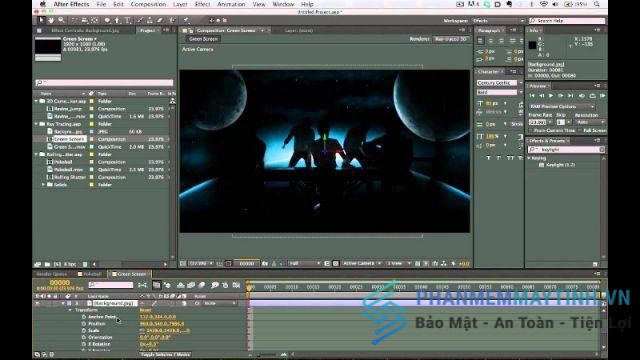
Task: Open the RAM Preview Options dropdown
Action: [562, 107]
